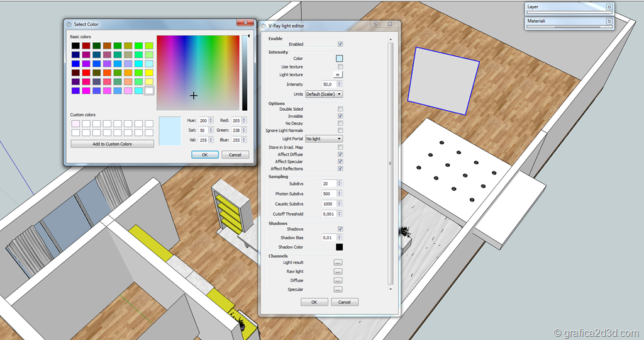This screenshot has width=644, height=340.
Task: Expand the Materiali panel with its title icon
Action: 609,21
